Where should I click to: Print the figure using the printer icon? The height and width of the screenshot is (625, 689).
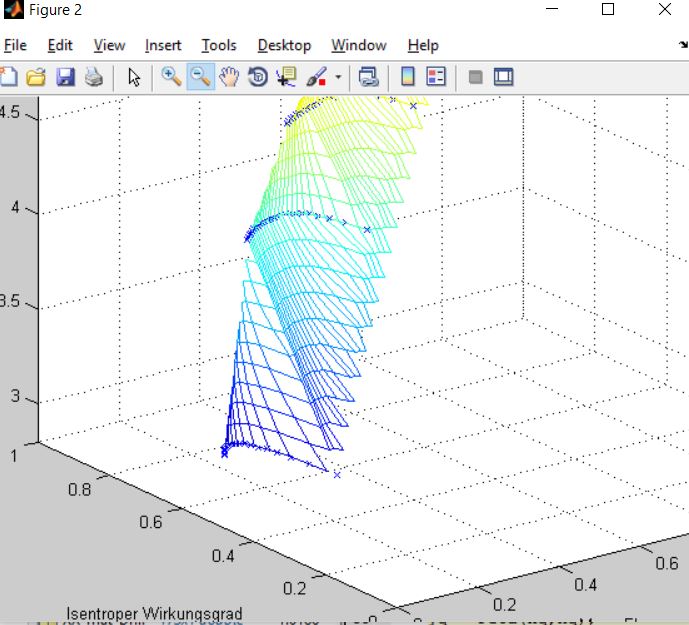(x=94, y=77)
